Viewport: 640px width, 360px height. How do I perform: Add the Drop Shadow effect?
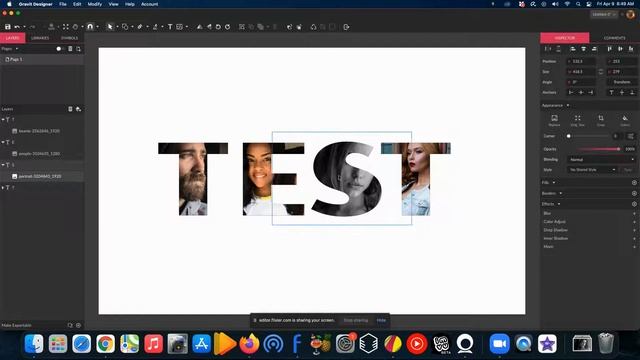[x=634, y=230]
